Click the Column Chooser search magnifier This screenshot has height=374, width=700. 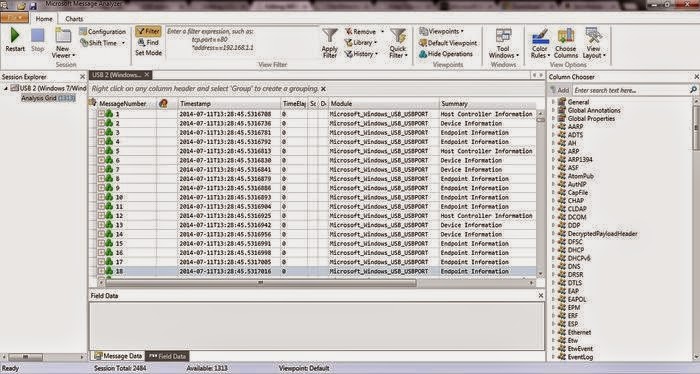tap(693, 90)
